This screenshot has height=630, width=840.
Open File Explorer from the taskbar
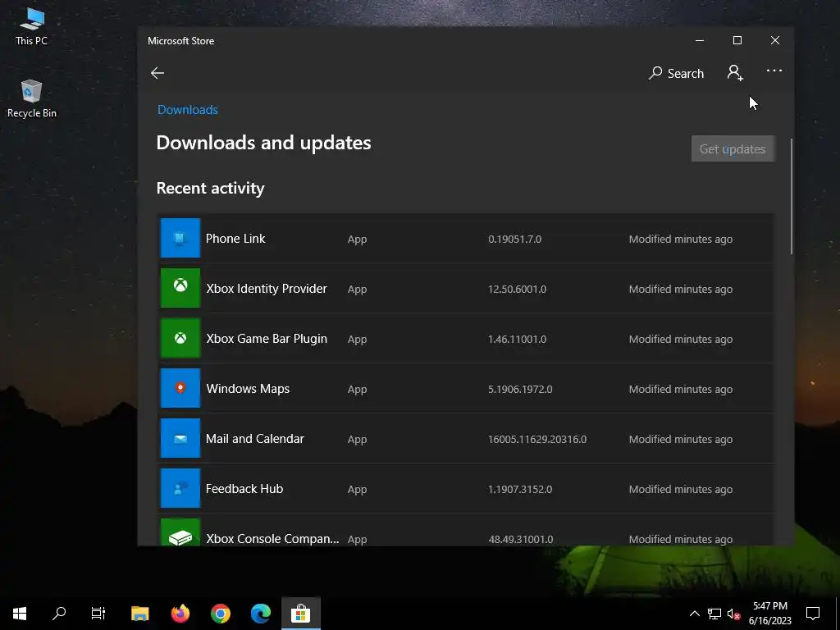[x=139, y=614]
